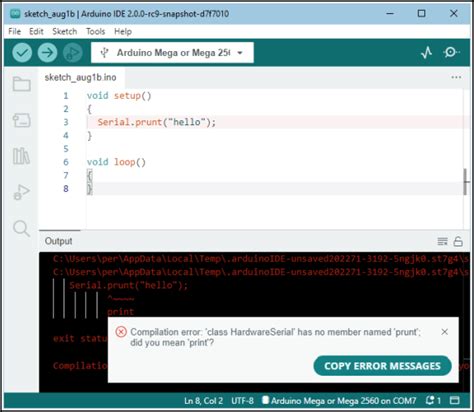Open the Library Manager sidebar icon
The image size is (474, 412).
(21, 156)
